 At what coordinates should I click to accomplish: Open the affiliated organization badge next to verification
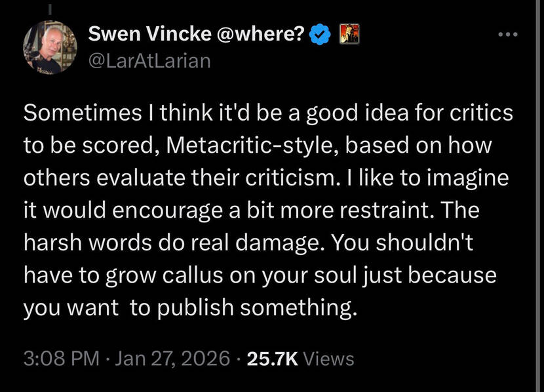pos(348,33)
